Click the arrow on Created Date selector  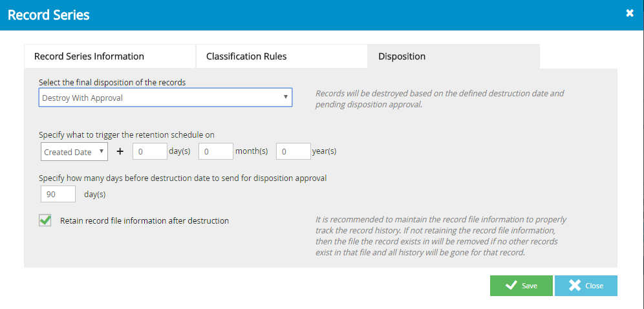[102, 151]
